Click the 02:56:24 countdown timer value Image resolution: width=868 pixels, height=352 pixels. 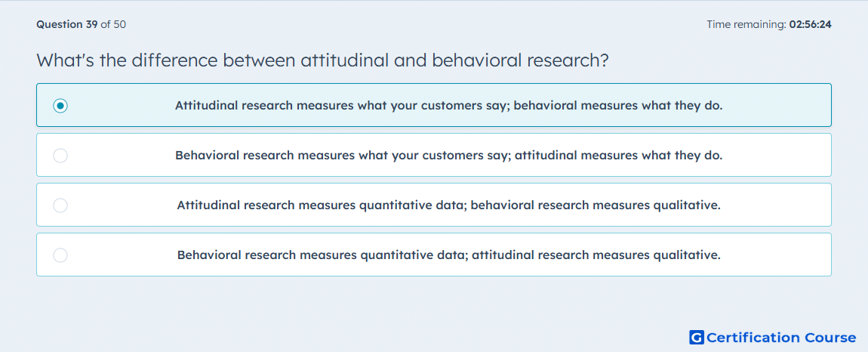(x=810, y=24)
